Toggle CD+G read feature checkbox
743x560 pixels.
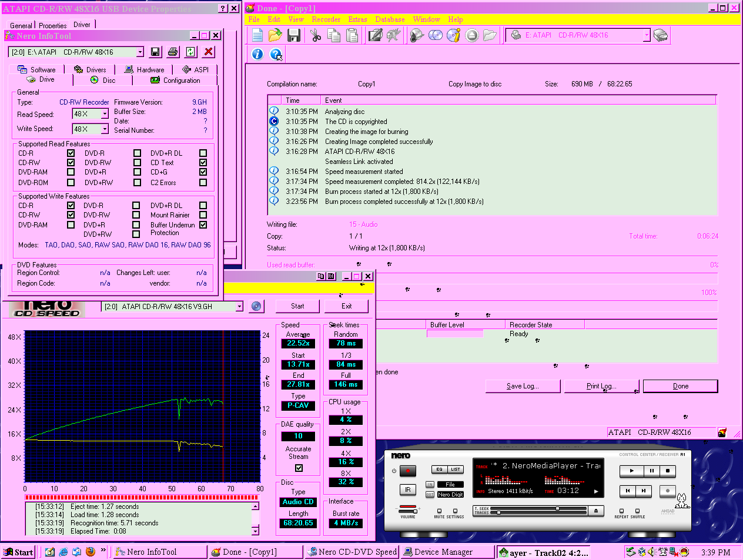[x=203, y=172]
